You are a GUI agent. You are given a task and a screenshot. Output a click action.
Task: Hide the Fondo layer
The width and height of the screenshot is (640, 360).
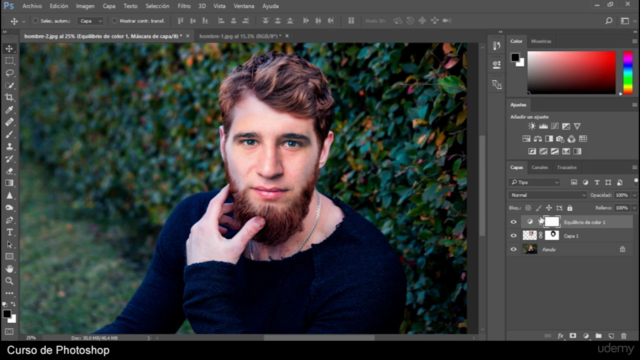(513, 249)
